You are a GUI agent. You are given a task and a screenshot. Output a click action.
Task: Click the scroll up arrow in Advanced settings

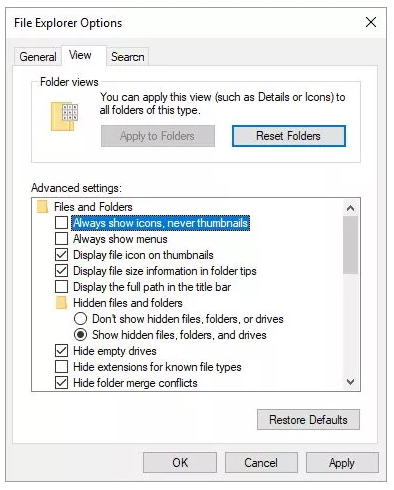(350, 208)
